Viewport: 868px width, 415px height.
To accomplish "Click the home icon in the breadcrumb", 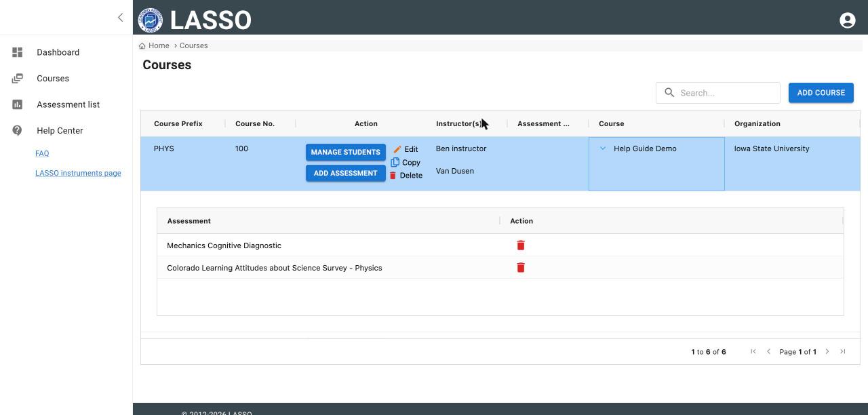I will pyautogui.click(x=142, y=46).
